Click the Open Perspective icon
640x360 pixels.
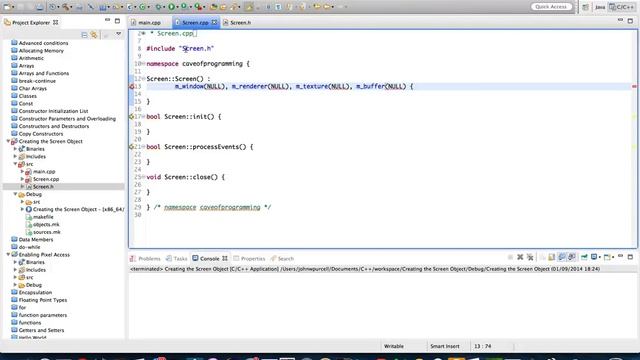[x=585, y=7]
